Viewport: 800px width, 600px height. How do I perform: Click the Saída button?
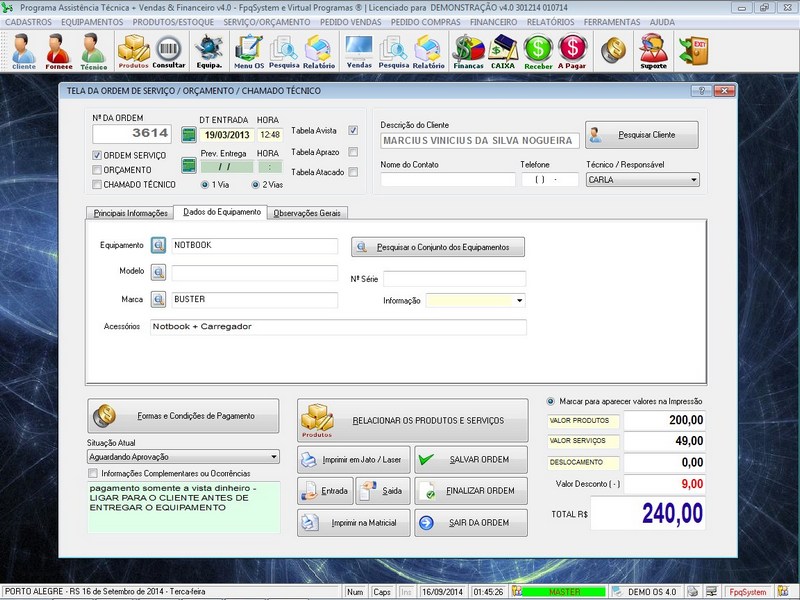point(383,491)
